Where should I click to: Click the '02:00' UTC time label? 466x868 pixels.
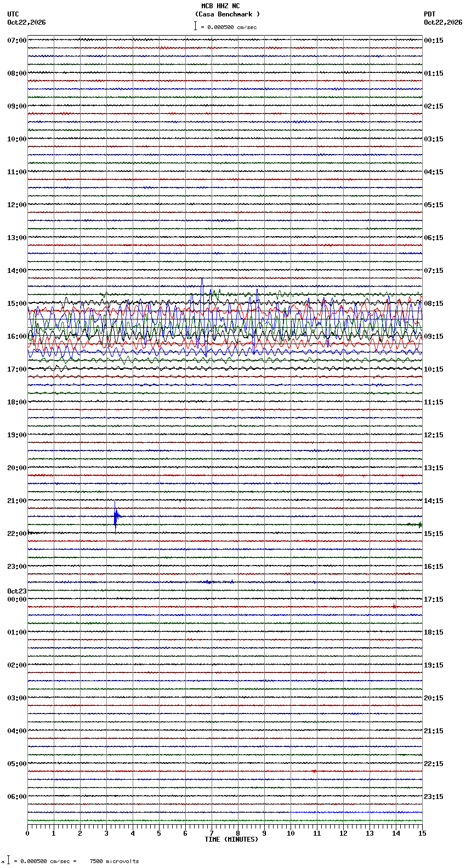pos(17,665)
